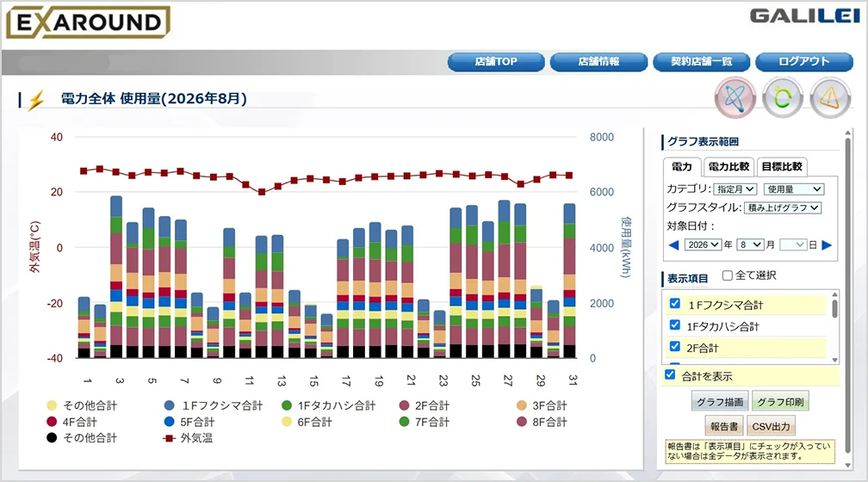This screenshot has height=482, width=868.
Task: Click the 4F合計 red legend dot
Action: [52, 422]
